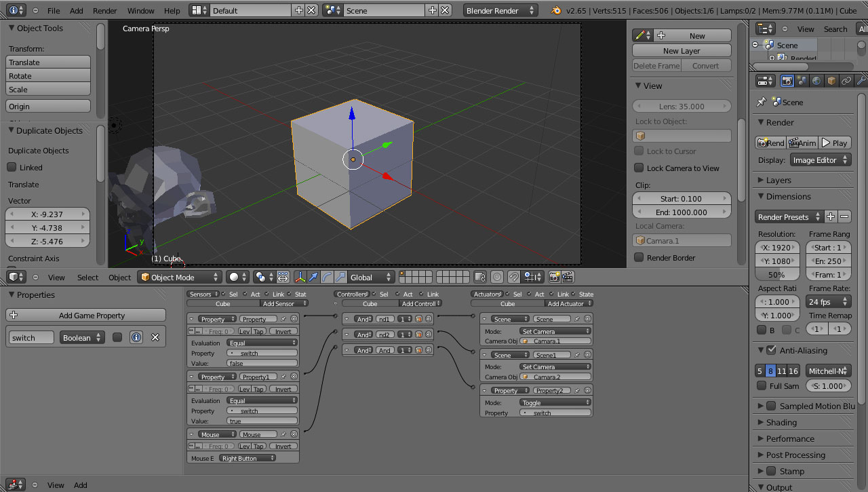Click the OpenGL render camera icon in viewport header
This screenshot has height=492, width=868.
[554, 277]
